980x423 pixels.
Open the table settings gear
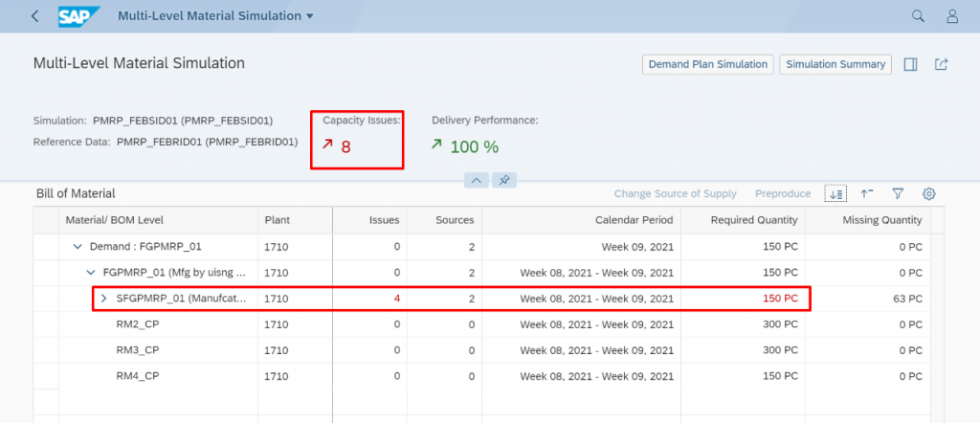pyautogui.click(x=928, y=193)
